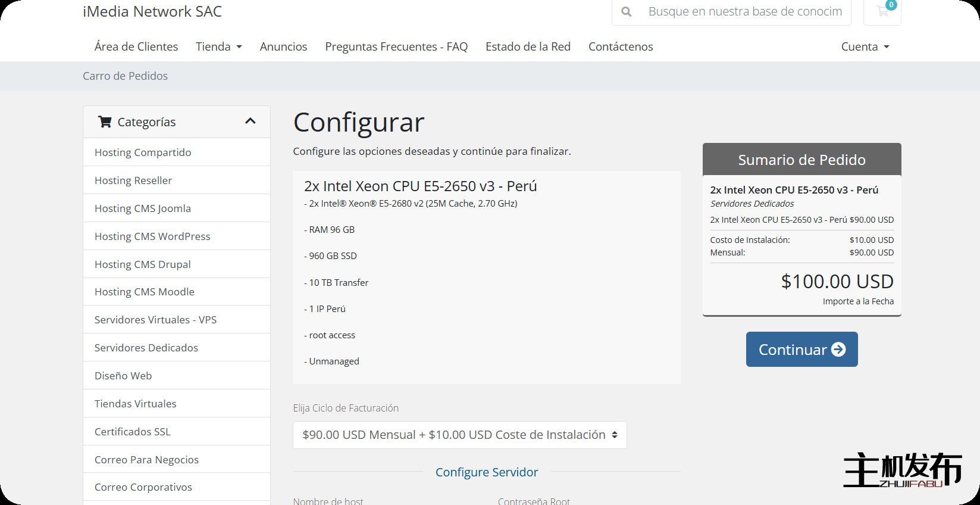Open the billing cycle dropdown

pyautogui.click(x=459, y=435)
